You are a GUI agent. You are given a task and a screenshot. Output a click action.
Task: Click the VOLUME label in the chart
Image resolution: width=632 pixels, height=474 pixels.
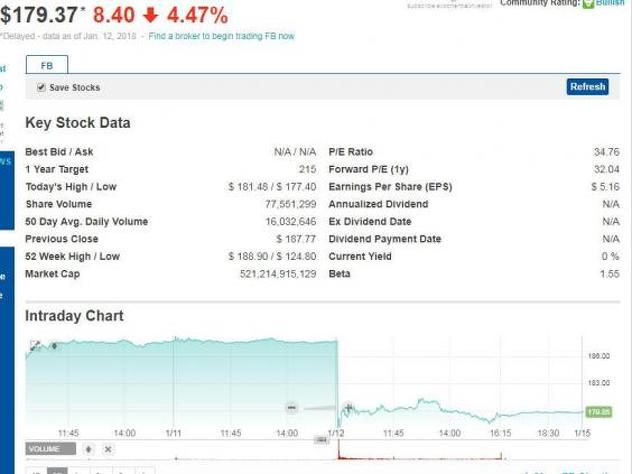49,449
